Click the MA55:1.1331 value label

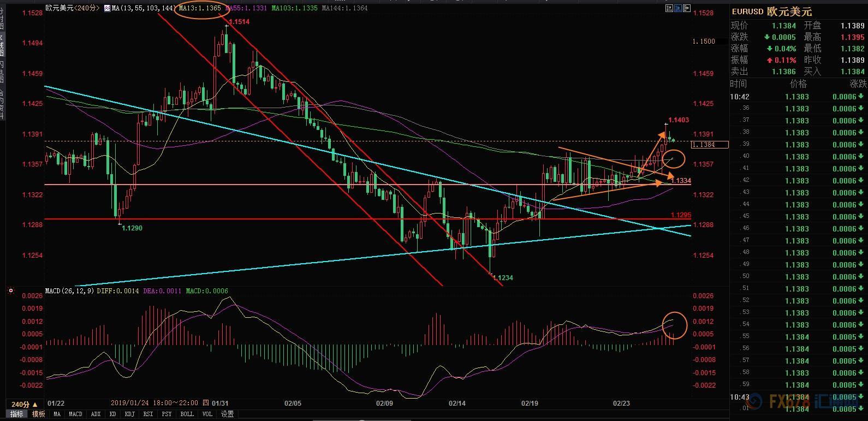[246, 8]
